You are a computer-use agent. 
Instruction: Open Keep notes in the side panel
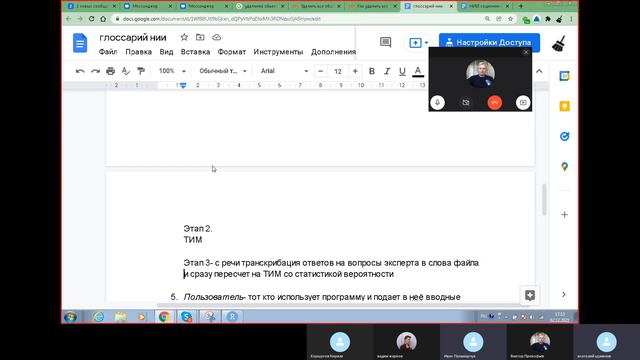pos(564,106)
